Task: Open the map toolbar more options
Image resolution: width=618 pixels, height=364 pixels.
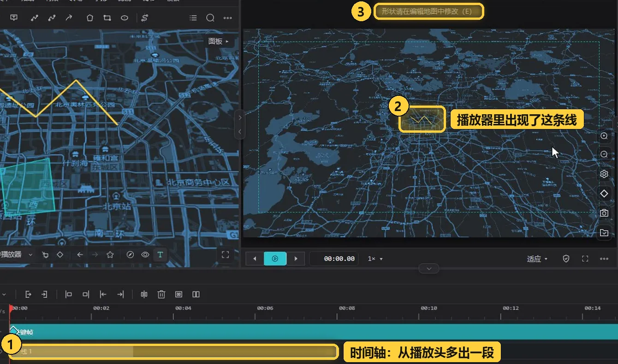Action: [x=227, y=18]
